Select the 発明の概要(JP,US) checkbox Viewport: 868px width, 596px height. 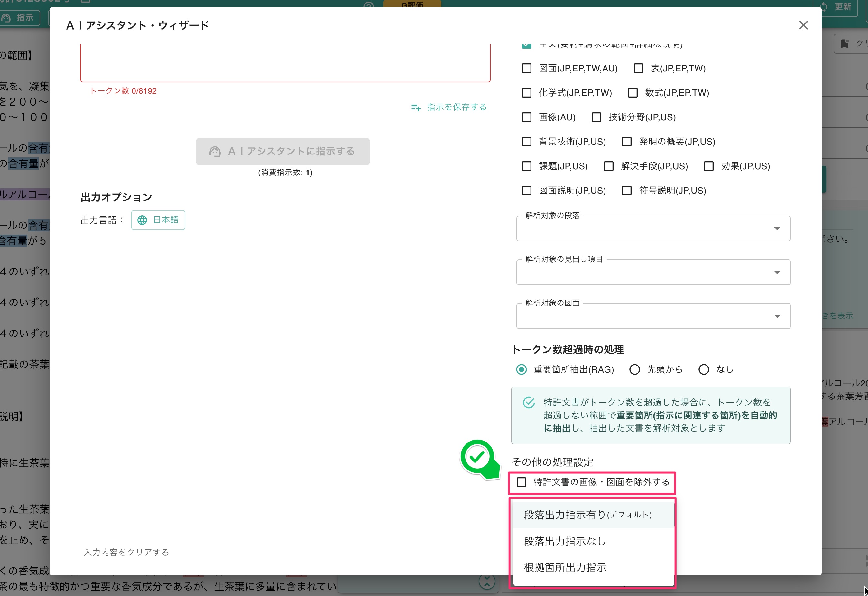(627, 142)
